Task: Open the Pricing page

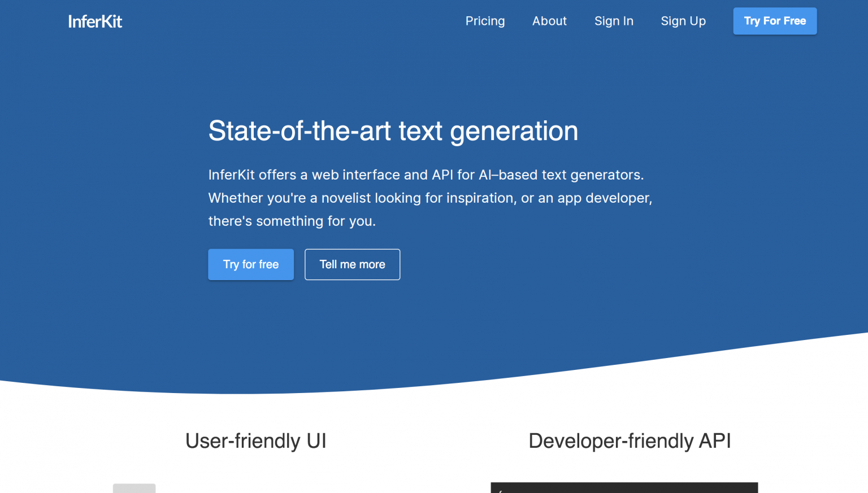Action: 485,21
